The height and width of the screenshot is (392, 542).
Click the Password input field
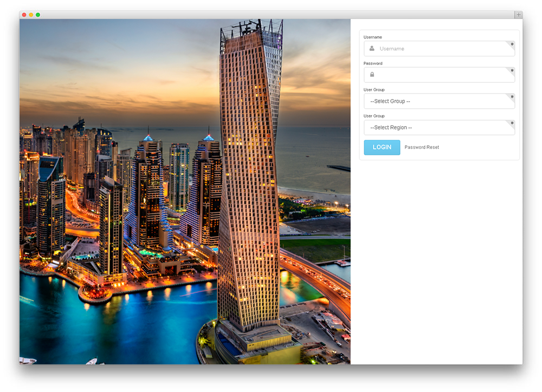440,75
